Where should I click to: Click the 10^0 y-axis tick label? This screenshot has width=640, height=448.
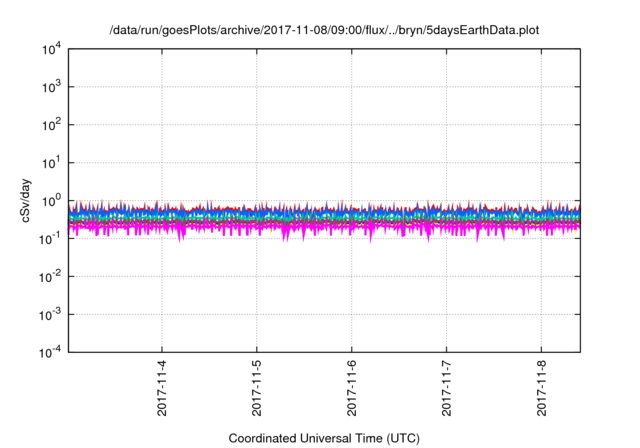[52, 201]
